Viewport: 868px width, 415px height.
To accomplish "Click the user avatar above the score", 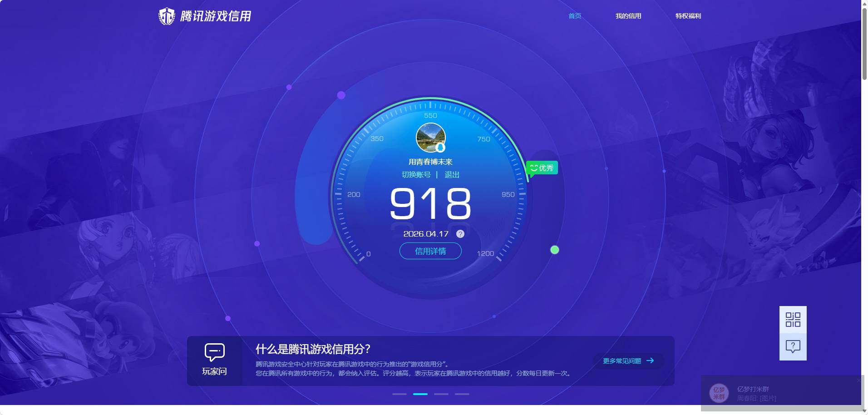I will [x=430, y=137].
